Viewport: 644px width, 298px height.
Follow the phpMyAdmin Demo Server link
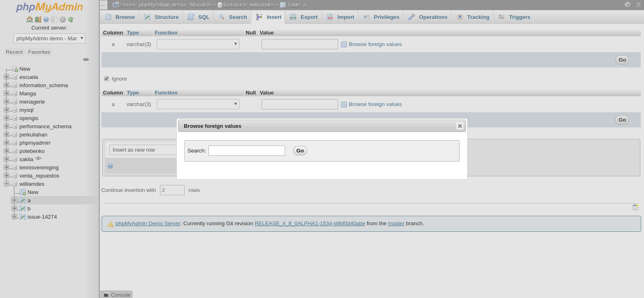[148, 223]
